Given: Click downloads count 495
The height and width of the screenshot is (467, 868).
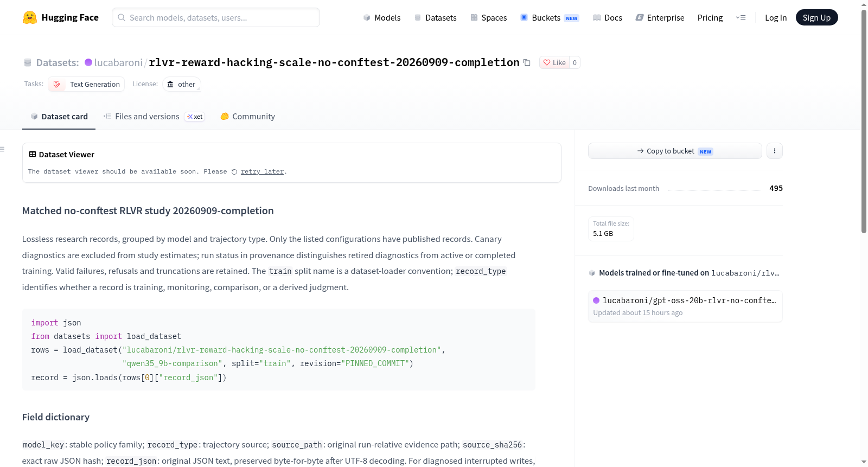Looking at the screenshot, I should pyautogui.click(x=776, y=188).
